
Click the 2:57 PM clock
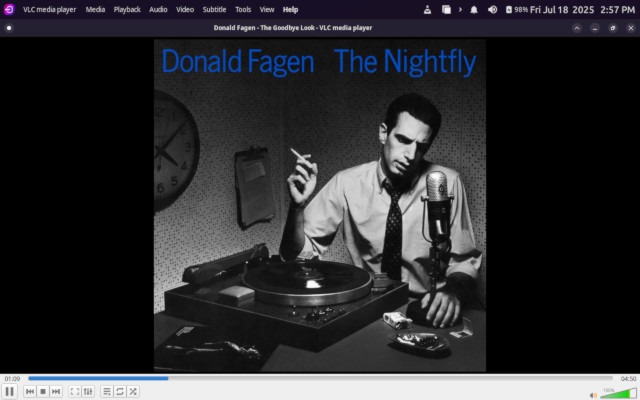[x=618, y=9]
